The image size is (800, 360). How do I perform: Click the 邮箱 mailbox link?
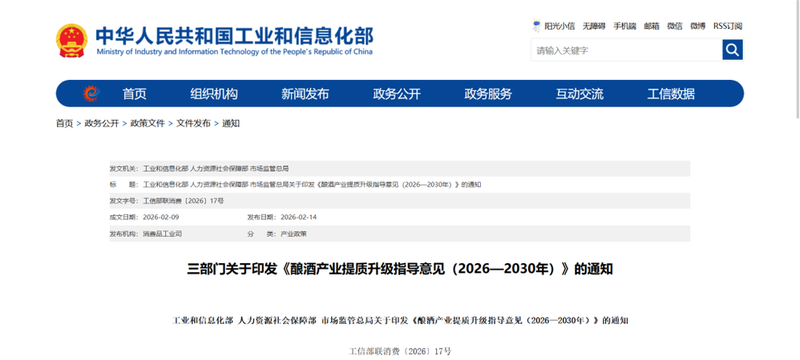652,26
